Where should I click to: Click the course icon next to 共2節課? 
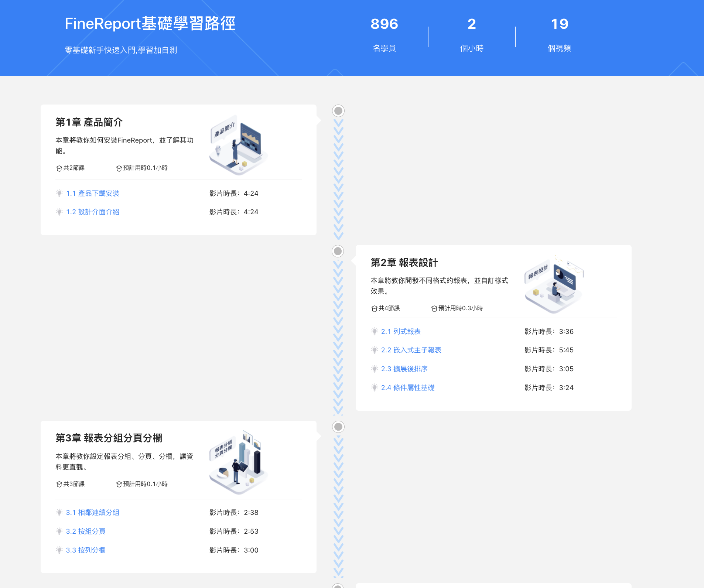tap(59, 168)
